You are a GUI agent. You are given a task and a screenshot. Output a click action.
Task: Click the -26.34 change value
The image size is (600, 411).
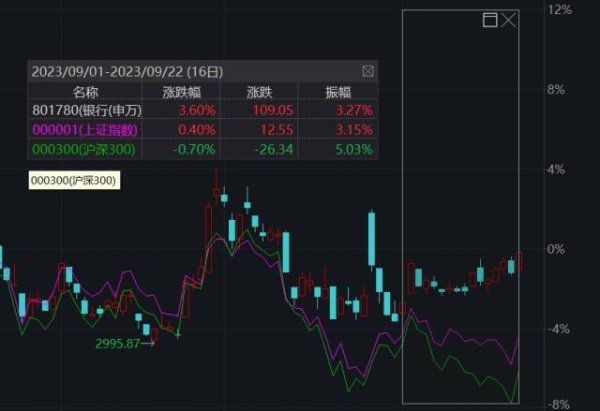[274, 149]
